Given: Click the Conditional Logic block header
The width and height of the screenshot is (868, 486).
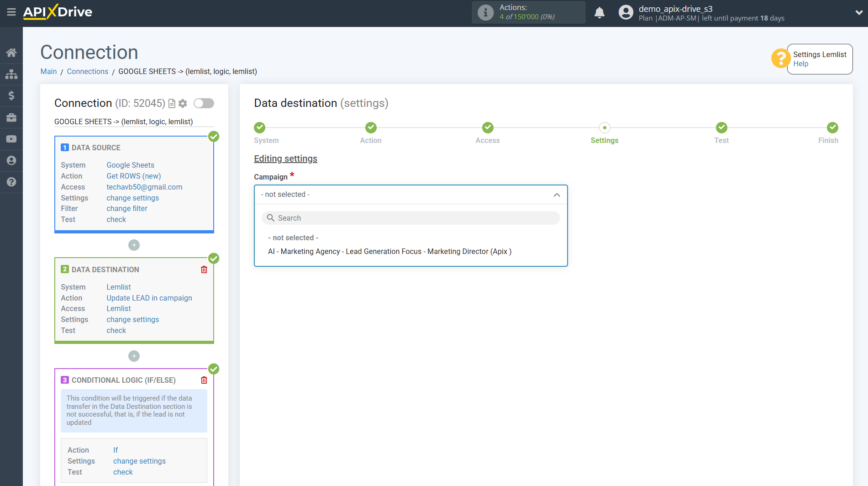Looking at the screenshot, I should tap(123, 380).
